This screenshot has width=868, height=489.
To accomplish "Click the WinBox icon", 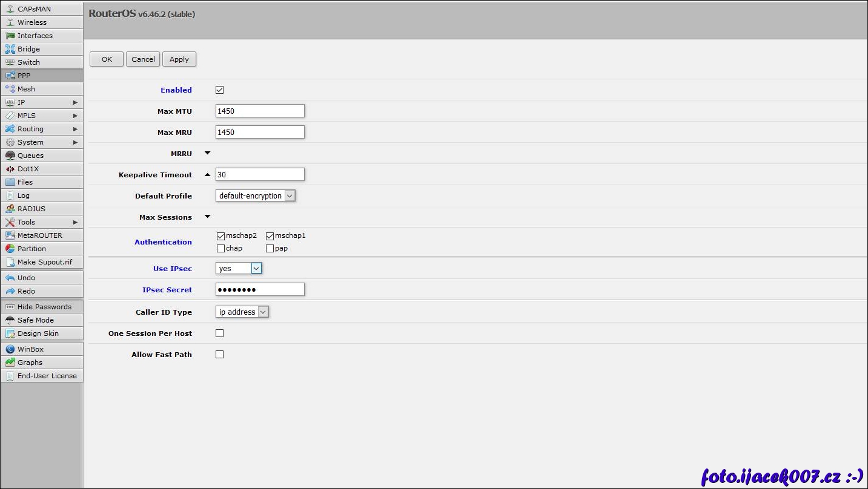I will [x=10, y=349].
